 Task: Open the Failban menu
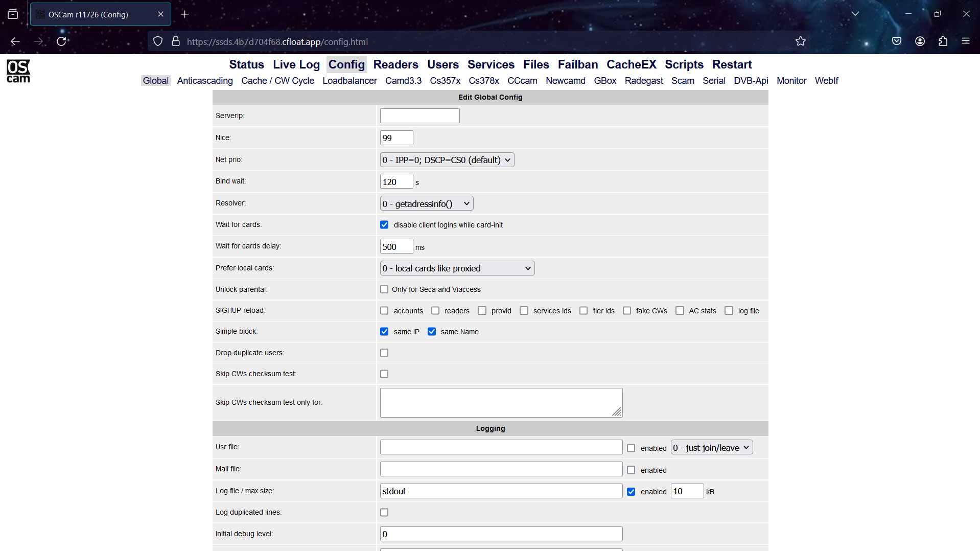coord(578,64)
